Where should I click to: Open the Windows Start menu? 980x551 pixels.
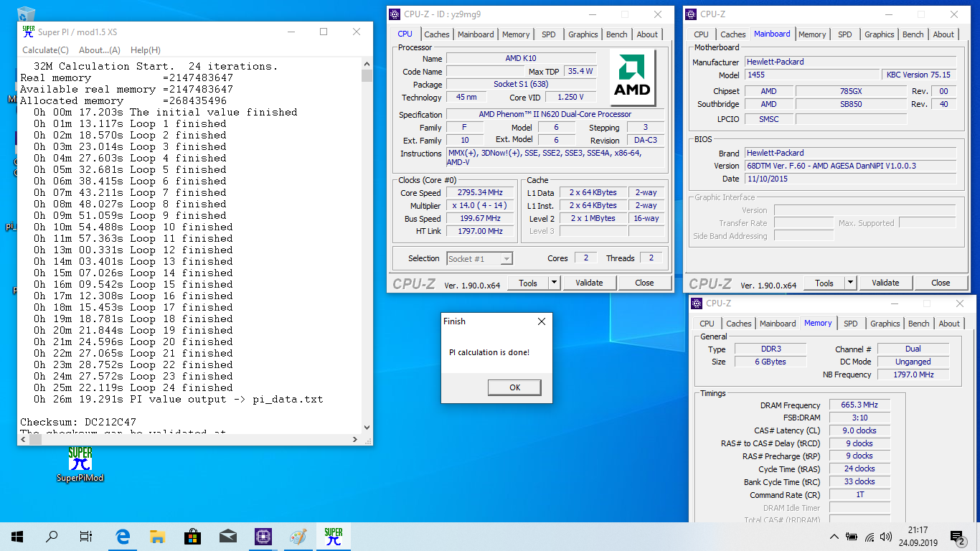pyautogui.click(x=17, y=536)
